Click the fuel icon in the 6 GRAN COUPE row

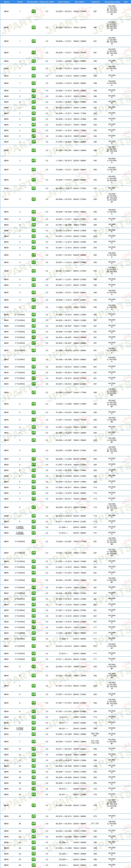click(x=34, y=728)
